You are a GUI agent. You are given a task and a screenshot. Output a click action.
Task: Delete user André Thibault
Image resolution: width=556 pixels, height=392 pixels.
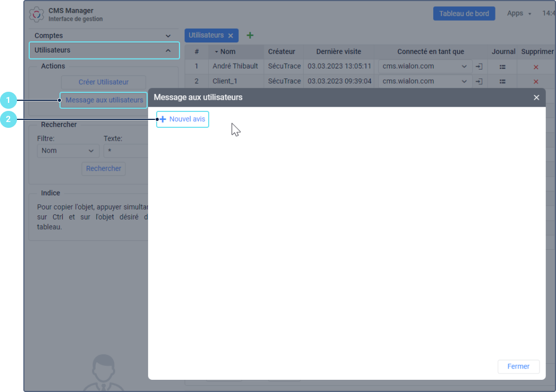536,67
